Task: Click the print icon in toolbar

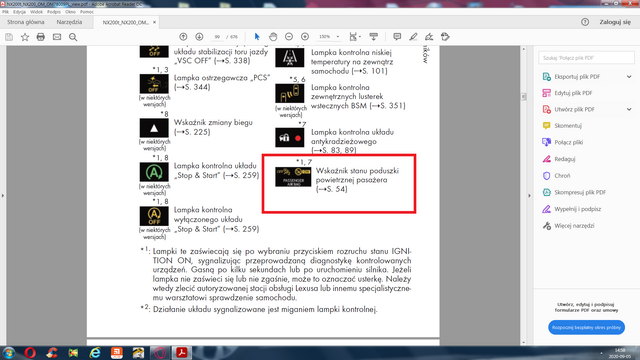Action: tap(40, 37)
